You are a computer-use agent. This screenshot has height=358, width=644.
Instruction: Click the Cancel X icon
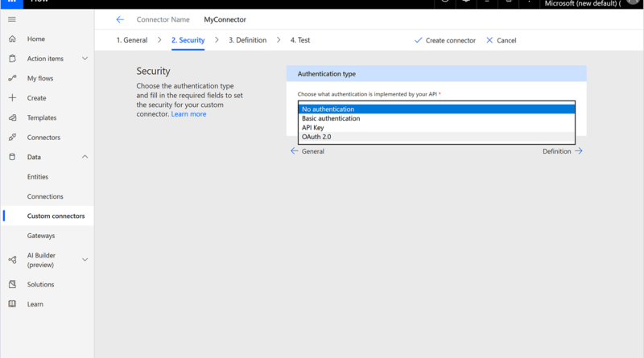(489, 40)
